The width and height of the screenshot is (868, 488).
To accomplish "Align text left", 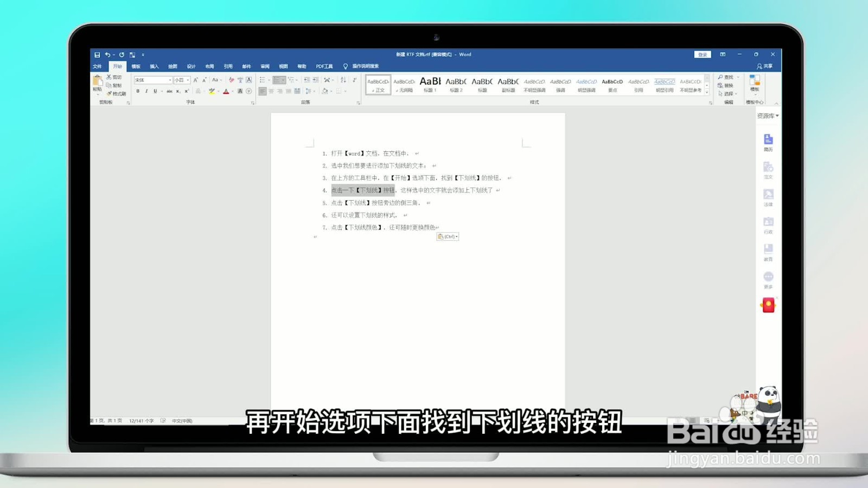I will point(263,91).
